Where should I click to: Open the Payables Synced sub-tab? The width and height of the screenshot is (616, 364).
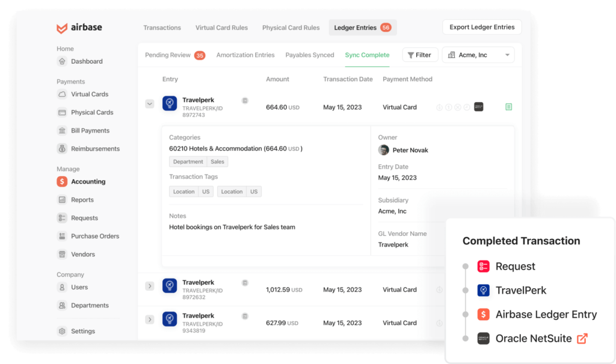310,55
